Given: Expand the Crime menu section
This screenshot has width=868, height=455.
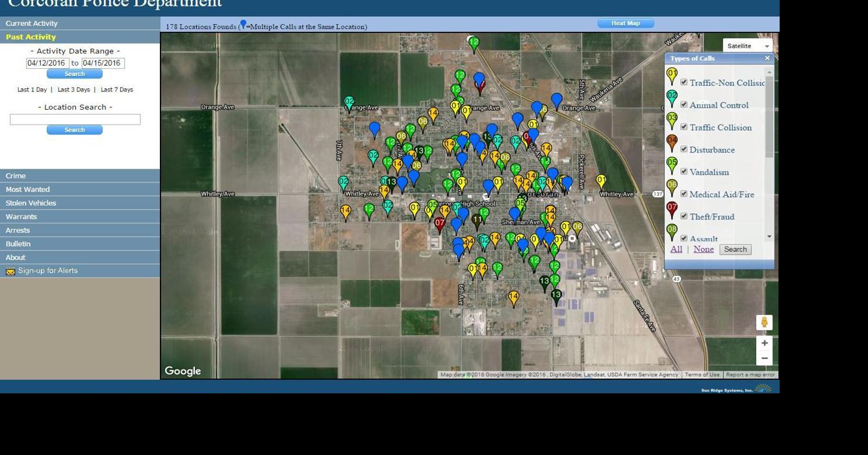Looking at the screenshot, I should pos(16,176).
